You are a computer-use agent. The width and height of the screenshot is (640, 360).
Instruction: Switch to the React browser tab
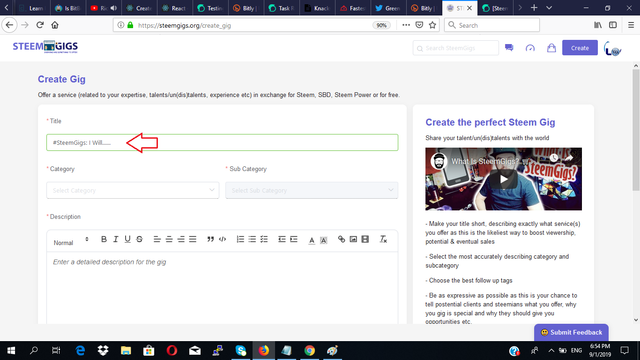click(x=174, y=8)
